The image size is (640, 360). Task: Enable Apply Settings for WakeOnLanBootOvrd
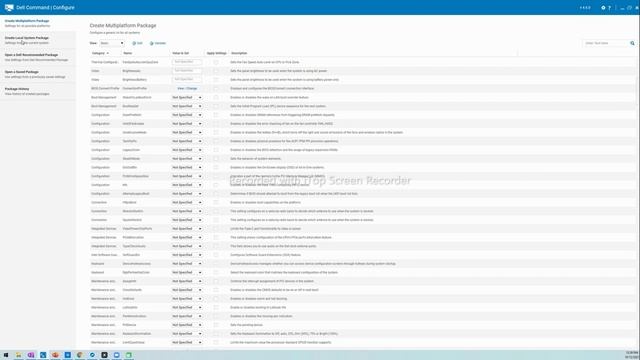pos(216,98)
